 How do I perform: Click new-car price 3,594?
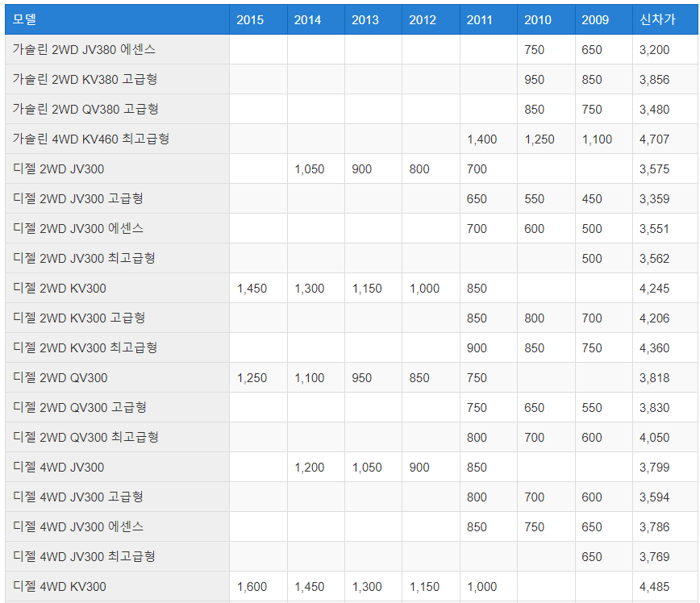(x=654, y=497)
